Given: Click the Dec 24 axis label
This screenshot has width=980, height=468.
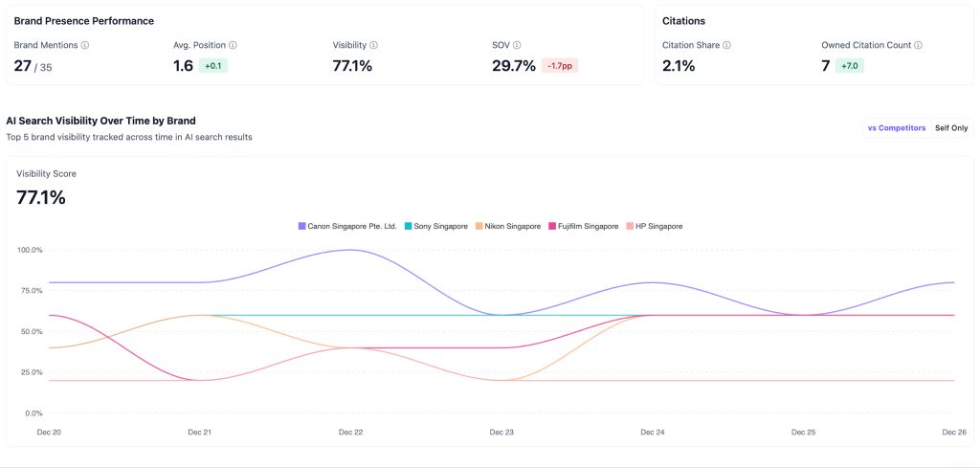Looking at the screenshot, I should [652, 432].
